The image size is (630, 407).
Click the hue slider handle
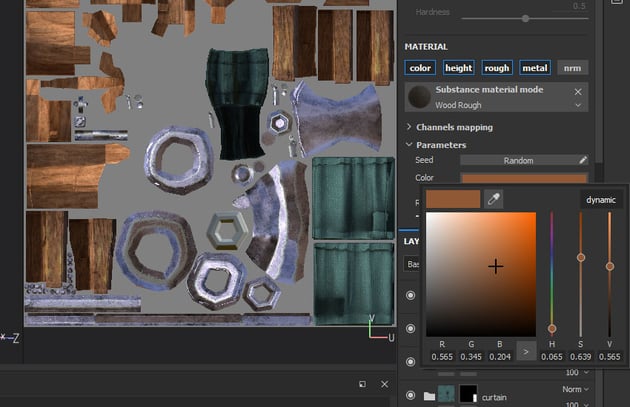coord(551,328)
